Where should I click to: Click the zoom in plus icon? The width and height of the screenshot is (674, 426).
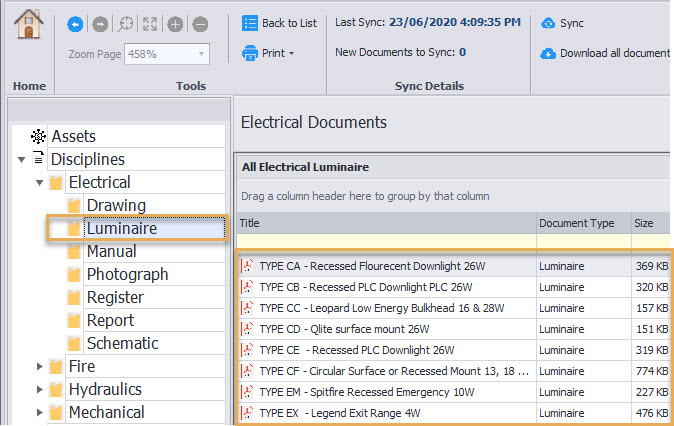[x=175, y=25]
